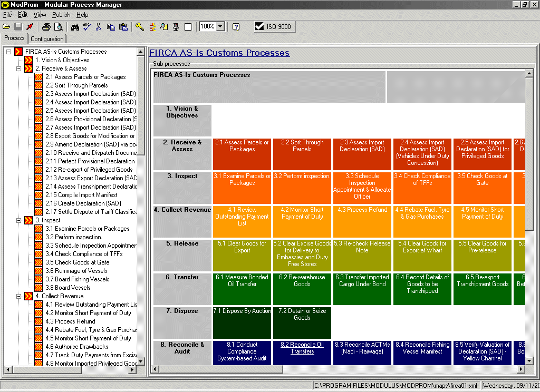Screen dimensions: 540x392
Task: Switch to the Configuration tab
Action: 47,38
